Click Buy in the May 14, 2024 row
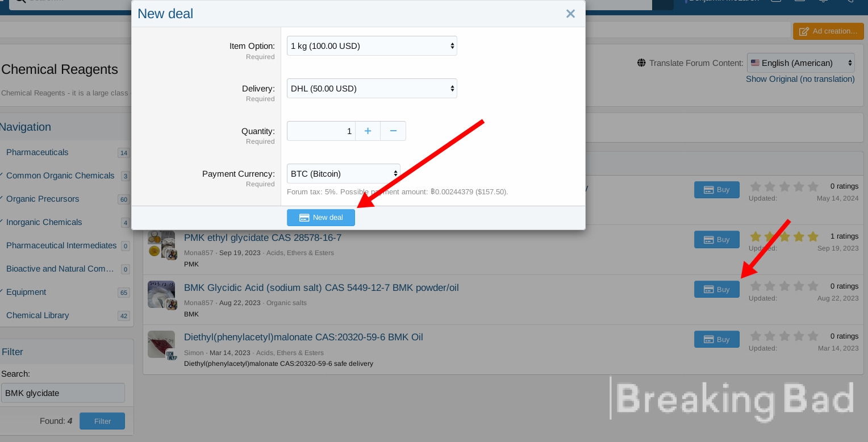This screenshot has width=868, height=442. (x=717, y=190)
